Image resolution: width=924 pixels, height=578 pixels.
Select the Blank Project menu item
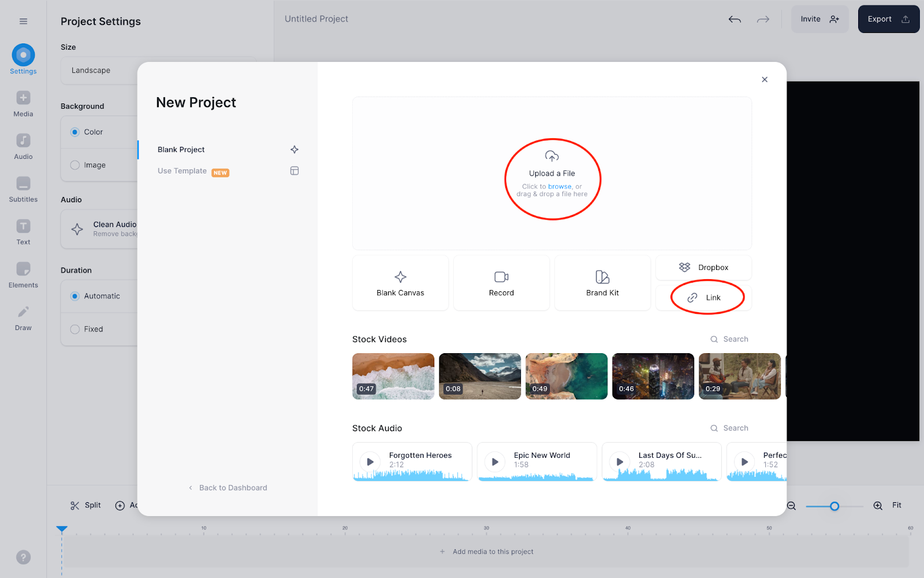coord(228,150)
